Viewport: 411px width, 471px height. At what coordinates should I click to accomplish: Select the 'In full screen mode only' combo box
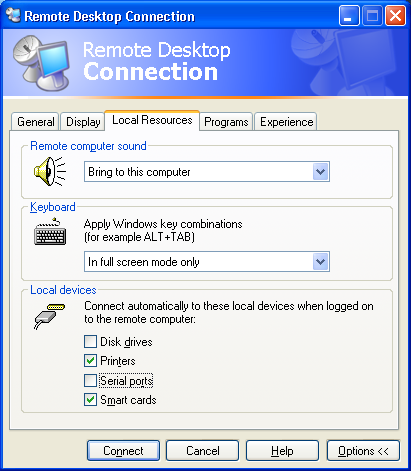tap(207, 262)
